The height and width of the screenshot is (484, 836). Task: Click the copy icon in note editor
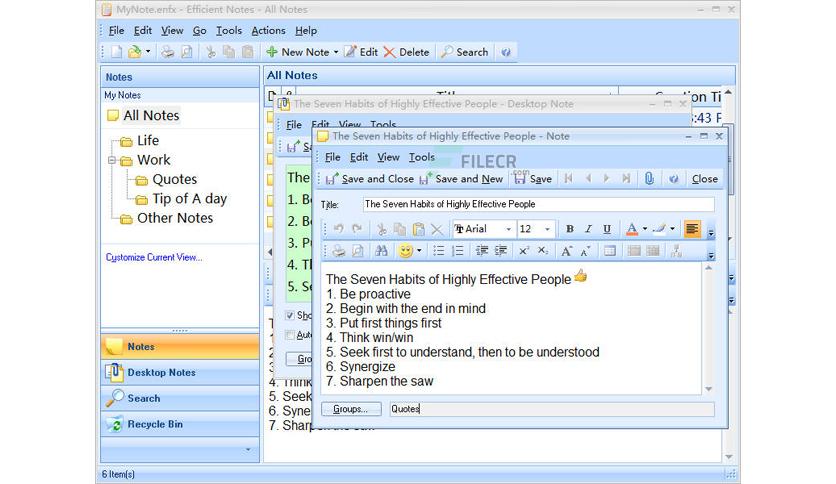tap(399, 229)
